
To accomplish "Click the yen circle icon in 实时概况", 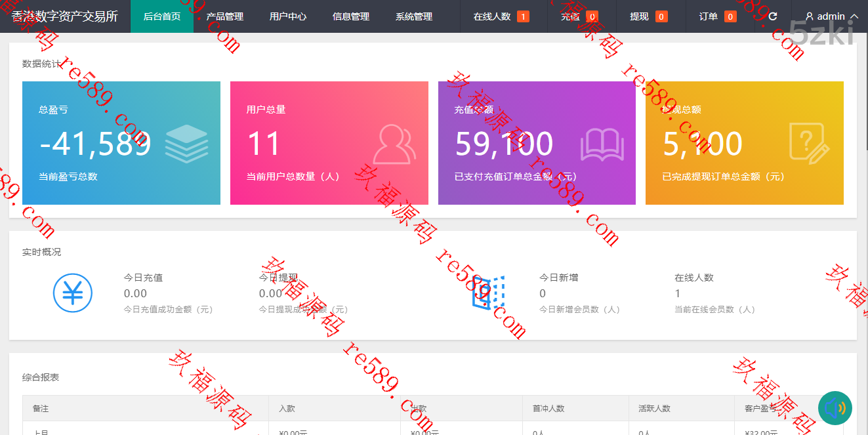I will pos(73,293).
